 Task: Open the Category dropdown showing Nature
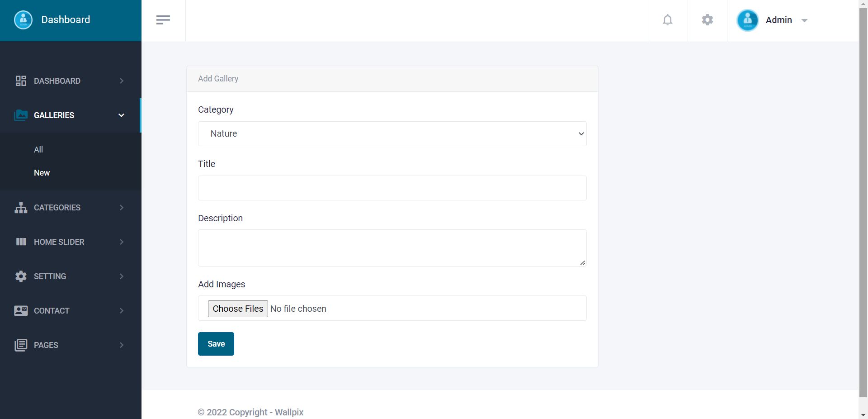pyautogui.click(x=392, y=133)
